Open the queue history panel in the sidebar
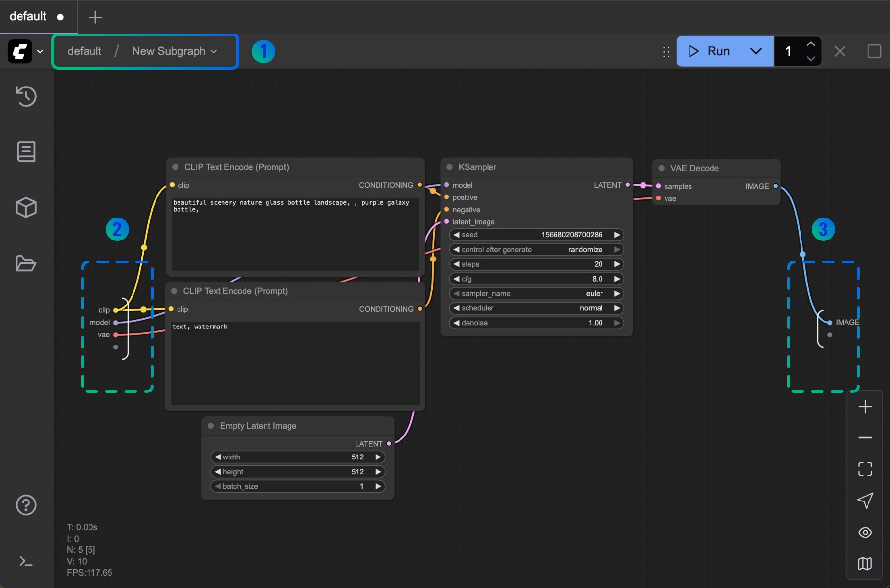Image resolution: width=890 pixels, height=588 pixels. [25, 96]
